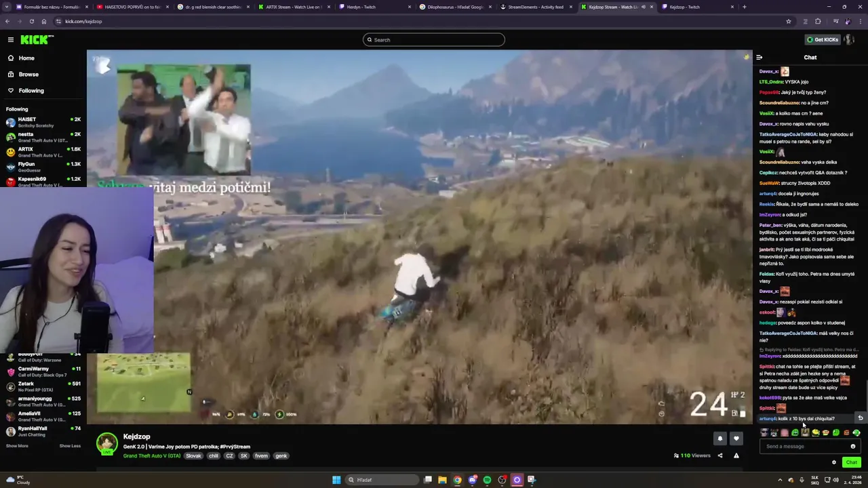
Task: Select the Slovak tag
Action: [x=194, y=456]
